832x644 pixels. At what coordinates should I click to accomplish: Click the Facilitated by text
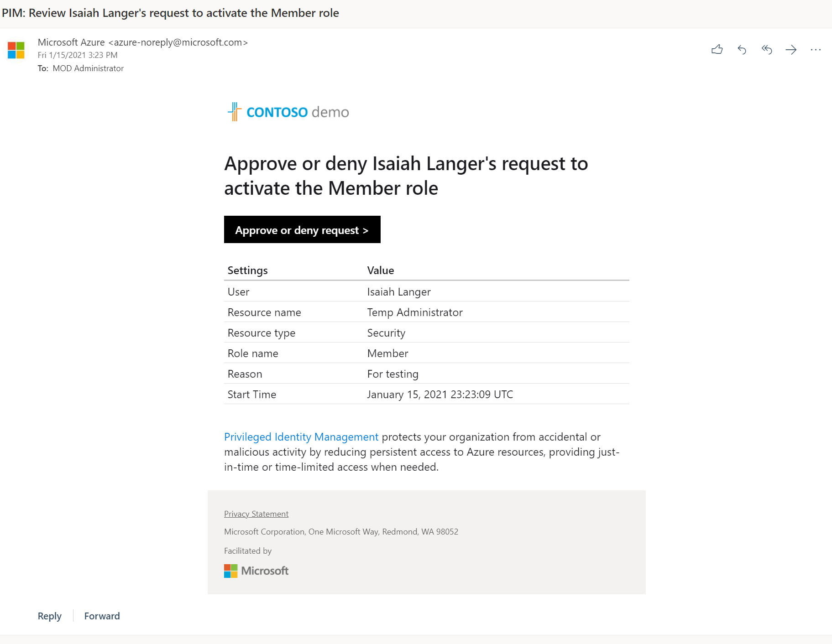click(248, 551)
